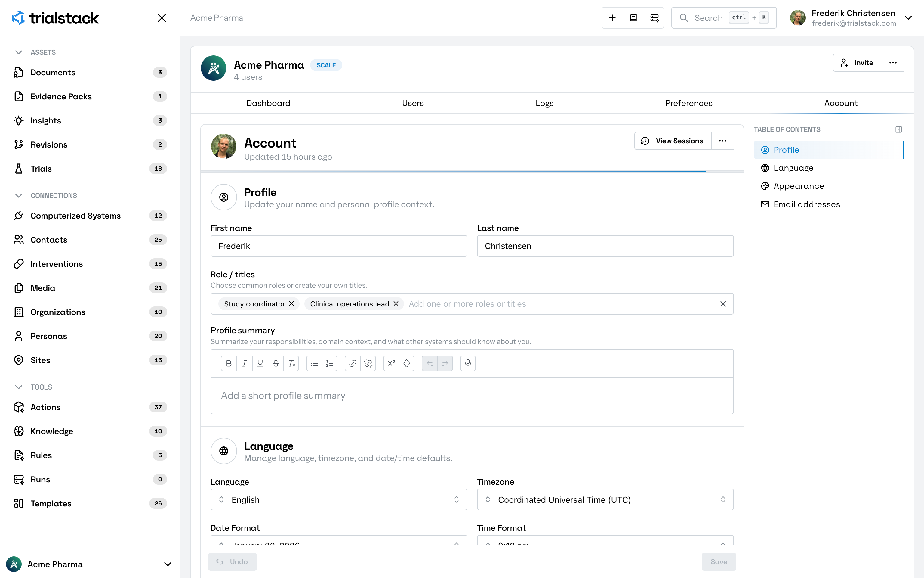This screenshot has width=924, height=578.
Task: Open Media in the sidebar
Action: coord(90,288)
